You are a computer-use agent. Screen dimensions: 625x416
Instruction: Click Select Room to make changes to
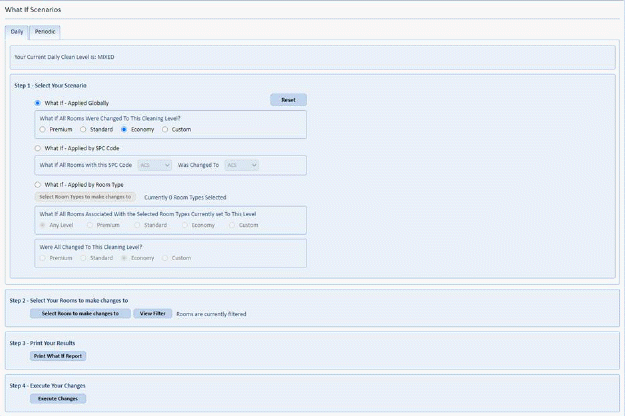[80, 313]
